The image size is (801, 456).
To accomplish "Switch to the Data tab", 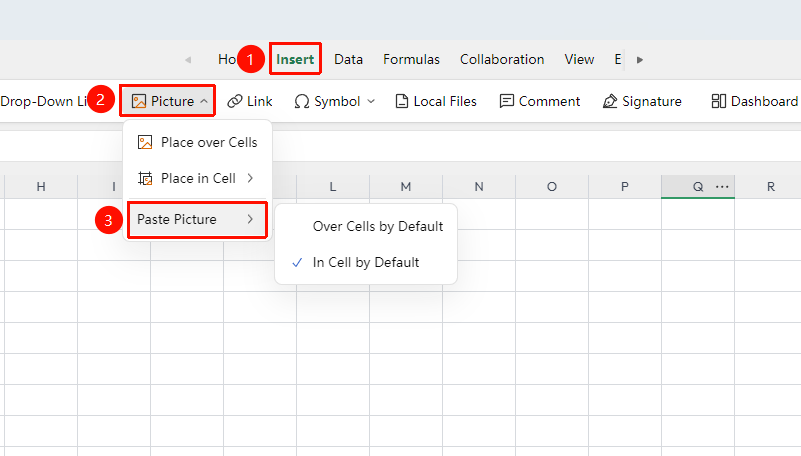I will pyautogui.click(x=348, y=59).
